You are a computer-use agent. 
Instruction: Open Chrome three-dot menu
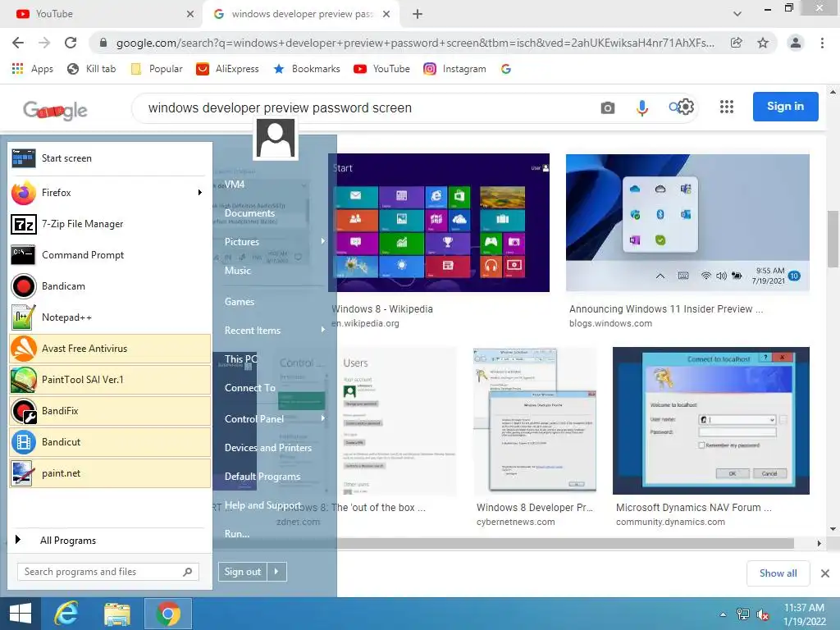pos(822,43)
